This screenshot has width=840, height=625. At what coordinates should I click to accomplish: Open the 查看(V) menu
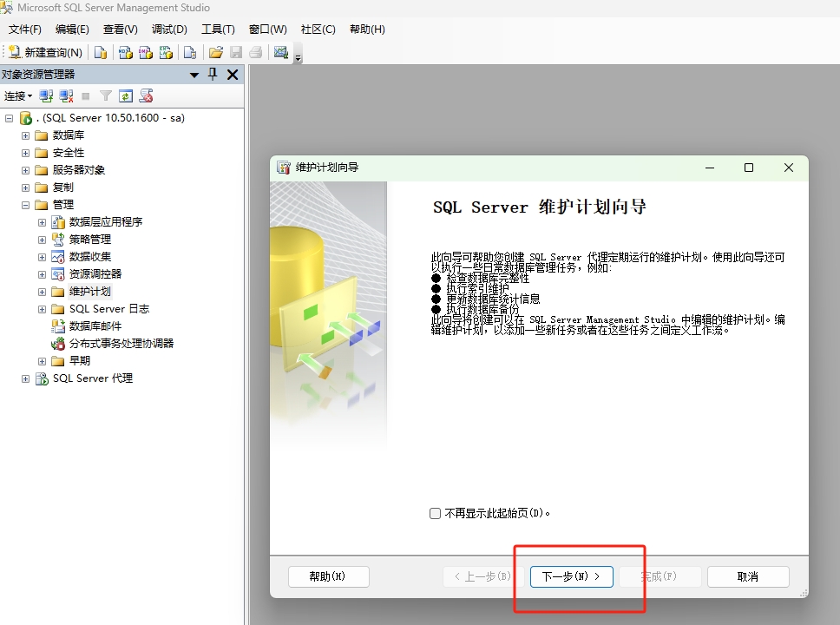121,30
